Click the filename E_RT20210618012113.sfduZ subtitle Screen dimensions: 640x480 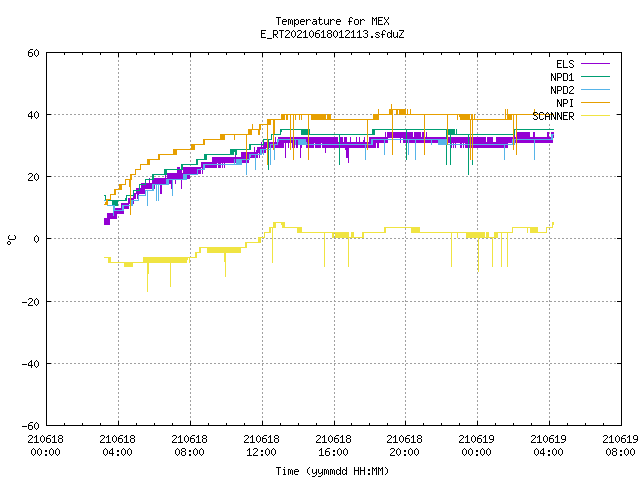tap(332, 34)
